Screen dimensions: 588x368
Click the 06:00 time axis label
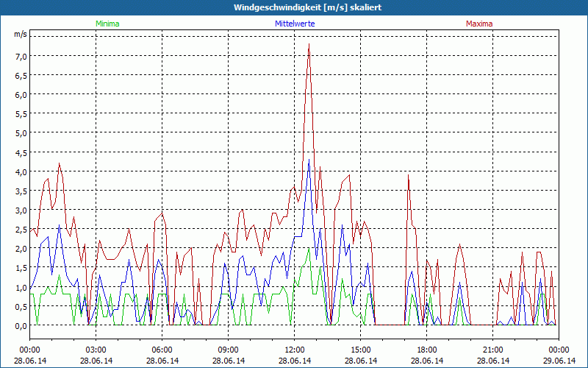click(x=162, y=350)
